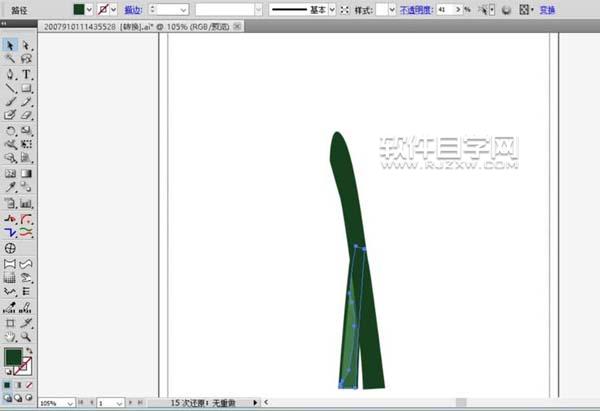Select the Pen tool
The width and height of the screenshot is (600, 411).
10,74
